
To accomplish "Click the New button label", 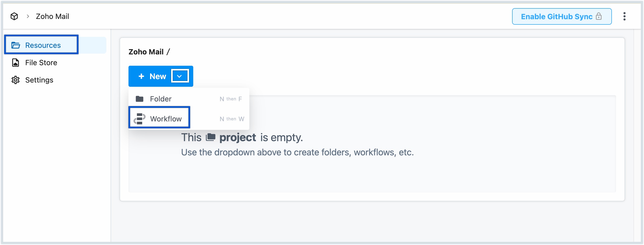I will (x=158, y=76).
